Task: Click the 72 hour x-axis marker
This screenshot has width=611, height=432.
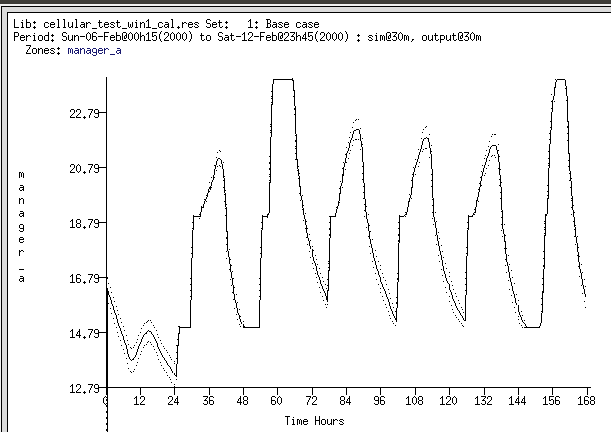Action: pyautogui.click(x=310, y=401)
